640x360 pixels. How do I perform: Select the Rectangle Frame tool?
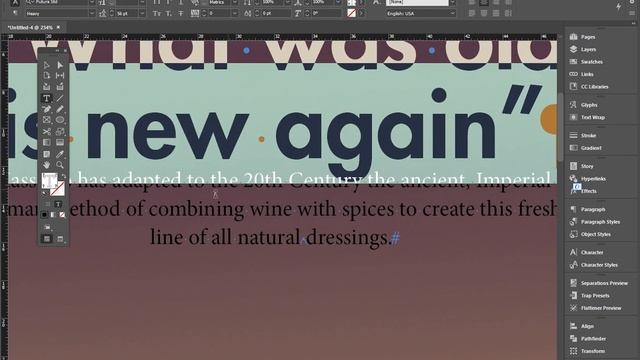(x=47, y=120)
